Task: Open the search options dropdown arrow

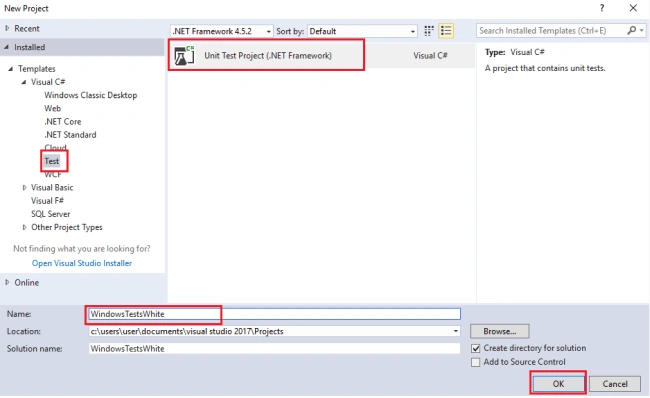Action: 641,31
